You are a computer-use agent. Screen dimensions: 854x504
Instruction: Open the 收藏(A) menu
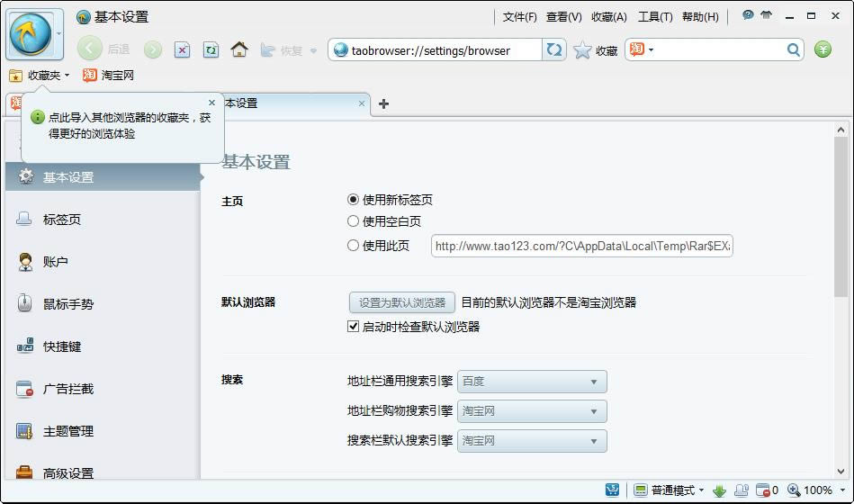point(609,17)
